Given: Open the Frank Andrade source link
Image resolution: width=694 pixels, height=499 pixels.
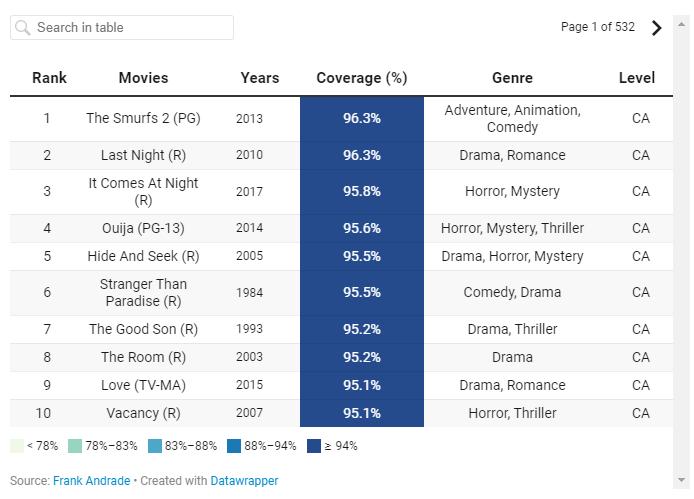Looking at the screenshot, I should pyautogui.click(x=91, y=481).
